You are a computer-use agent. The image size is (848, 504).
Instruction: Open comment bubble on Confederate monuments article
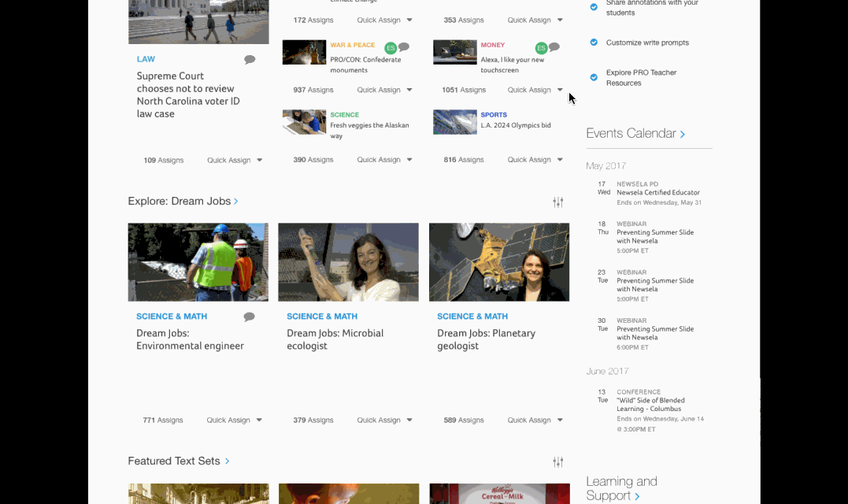404,47
